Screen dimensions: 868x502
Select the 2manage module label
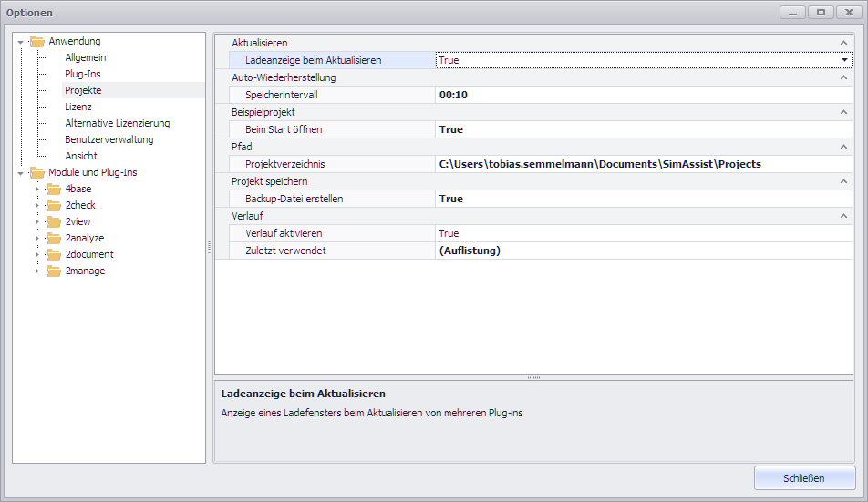[x=86, y=271]
